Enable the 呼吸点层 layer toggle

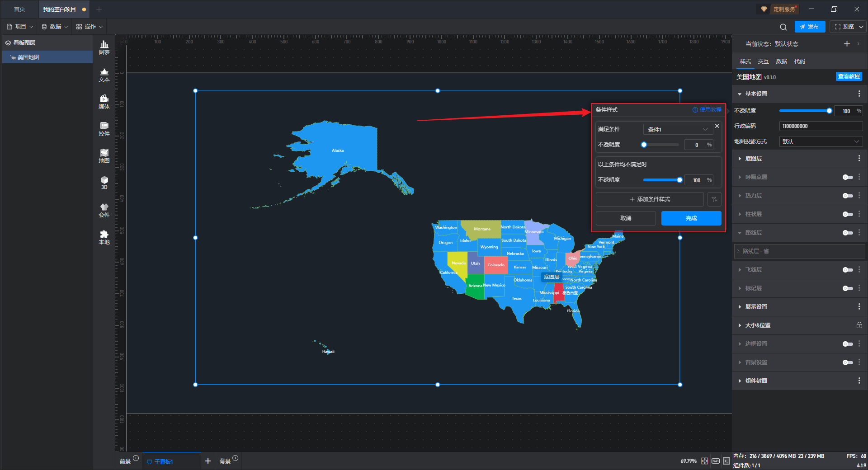(x=848, y=177)
